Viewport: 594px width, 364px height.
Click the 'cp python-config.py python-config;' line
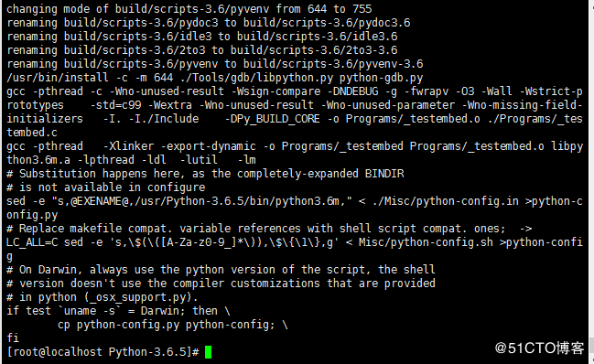[173, 325]
